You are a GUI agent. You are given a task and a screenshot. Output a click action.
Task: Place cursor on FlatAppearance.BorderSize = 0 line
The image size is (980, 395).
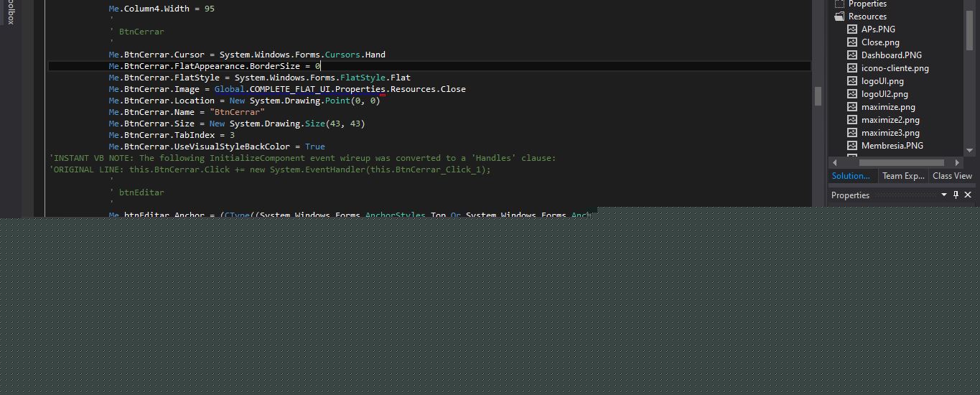coord(215,66)
